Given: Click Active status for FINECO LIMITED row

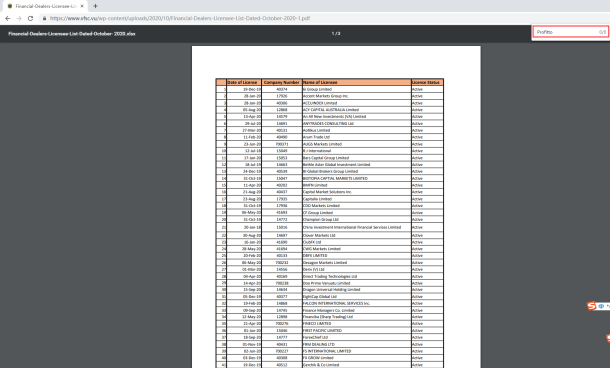Looking at the screenshot, I should click(x=427, y=323).
